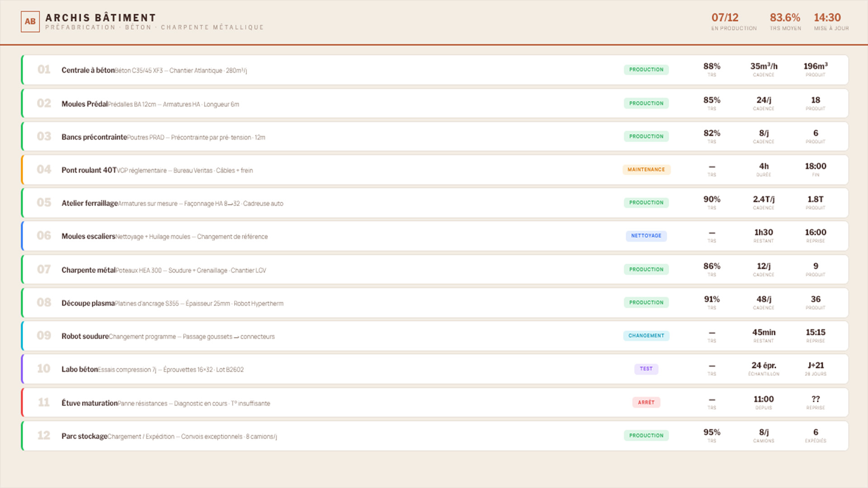868x488 pixels.
Task: Click the ARRÊT badge for Étuve maturation
Action: pos(646,402)
